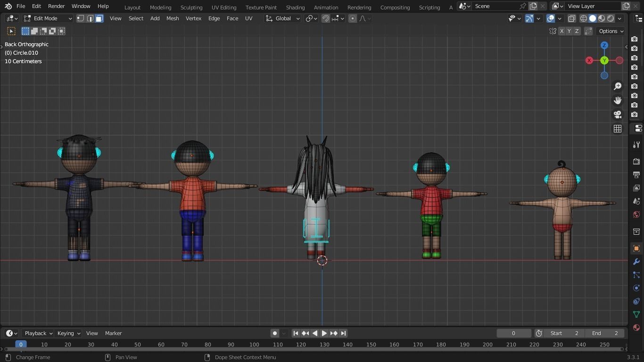This screenshot has height=362, width=644.
Task: Jump to the timeline end frame button
Action: pyautogui.click(x=343, y=333)
